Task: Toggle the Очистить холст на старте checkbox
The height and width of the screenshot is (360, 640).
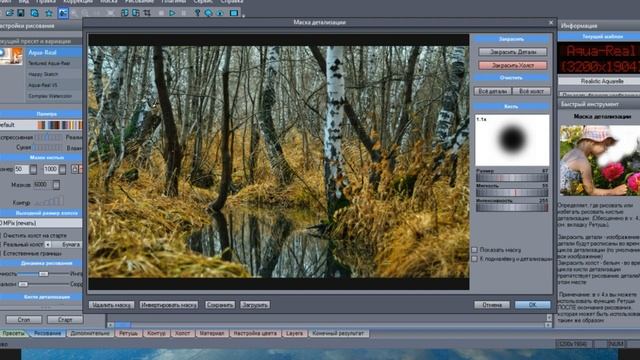Action: 1,236
